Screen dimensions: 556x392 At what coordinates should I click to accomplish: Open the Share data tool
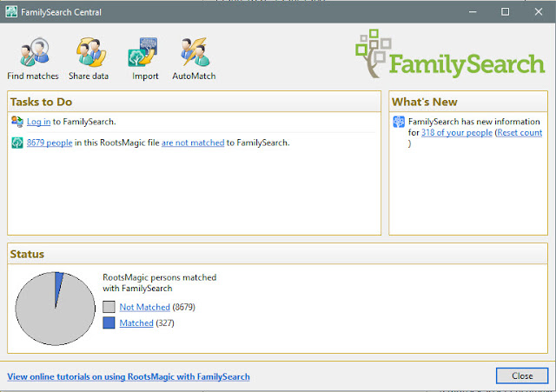89,59
